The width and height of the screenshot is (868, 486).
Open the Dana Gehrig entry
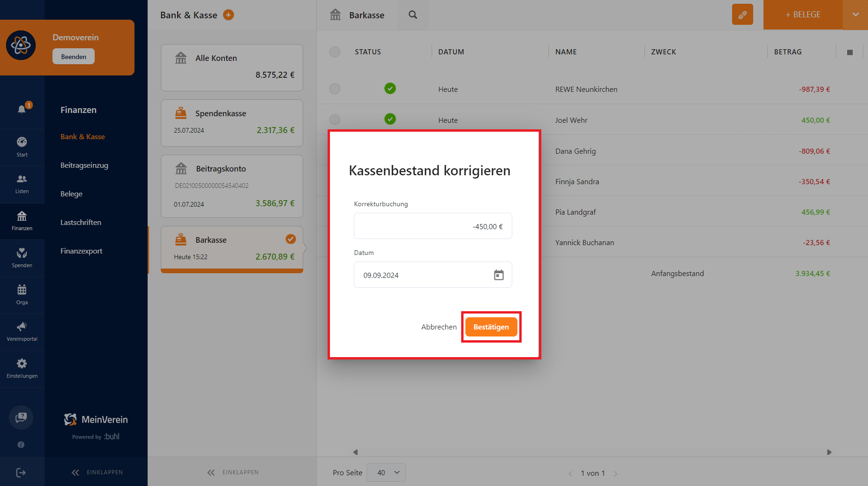(x=576, y=151)
